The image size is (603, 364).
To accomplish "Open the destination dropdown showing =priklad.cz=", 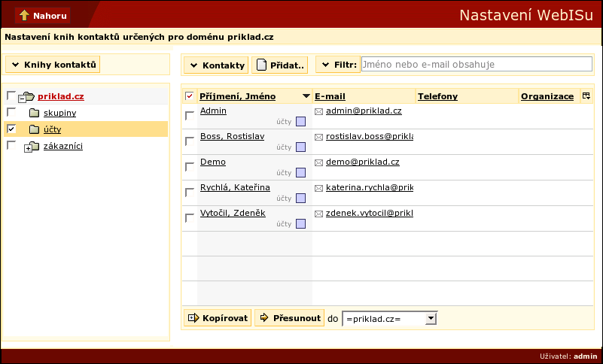I will (x=431, y=319).
